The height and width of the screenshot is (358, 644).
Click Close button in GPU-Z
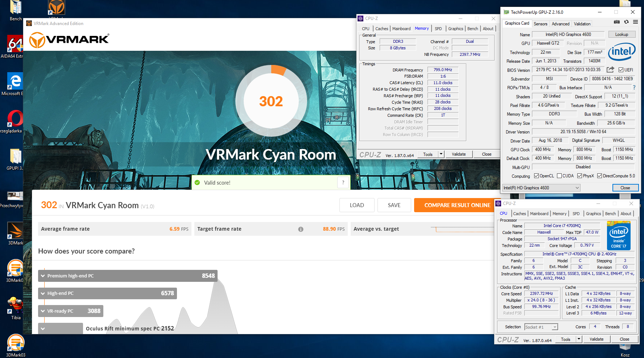coord(625,188)
